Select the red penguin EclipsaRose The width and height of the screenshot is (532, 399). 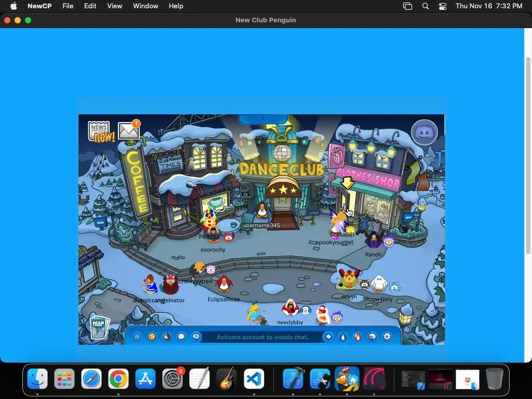pos(223,284)
